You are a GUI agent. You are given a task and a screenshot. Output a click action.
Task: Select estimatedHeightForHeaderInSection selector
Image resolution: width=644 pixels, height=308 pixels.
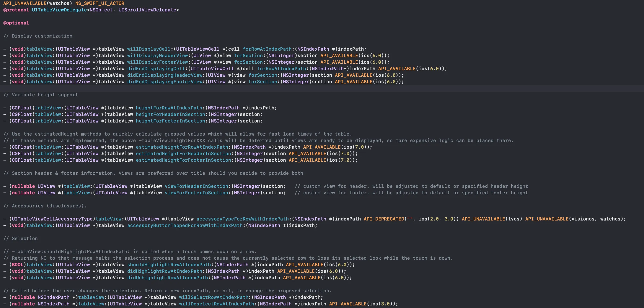[x=183, y=154]
